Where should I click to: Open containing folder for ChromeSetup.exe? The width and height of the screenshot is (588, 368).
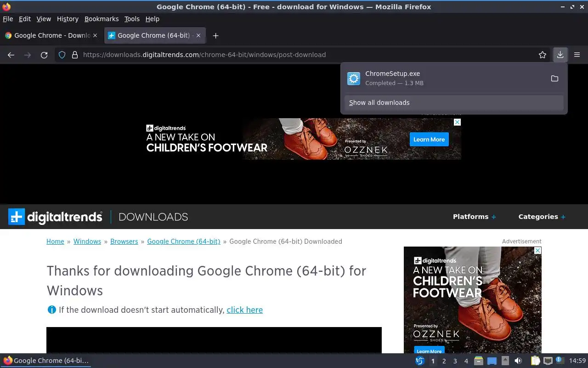point(554,79)
